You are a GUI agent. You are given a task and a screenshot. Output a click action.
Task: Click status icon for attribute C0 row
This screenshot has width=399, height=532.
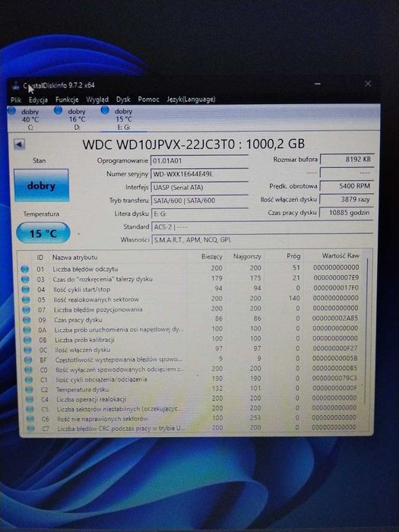[x=29, y=370]
